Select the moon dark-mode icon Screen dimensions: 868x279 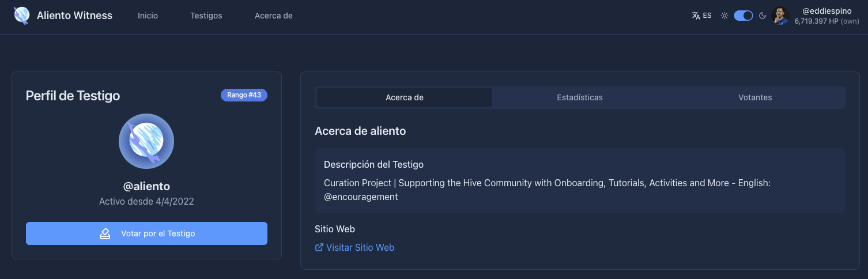[x=763, y=16]
